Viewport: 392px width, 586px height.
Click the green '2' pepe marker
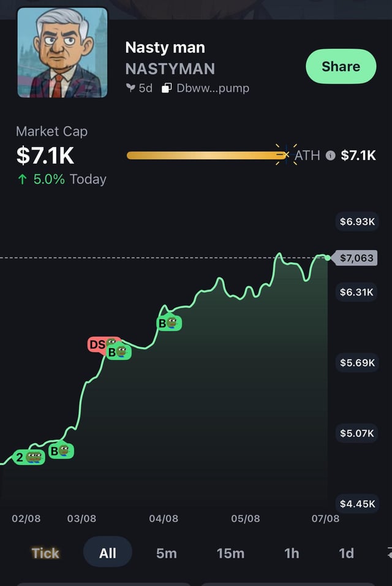click(29, 457)
